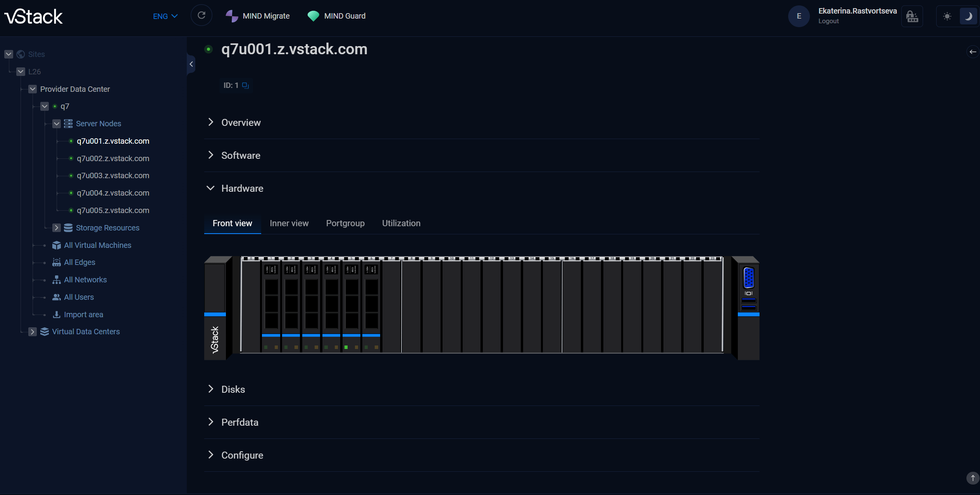Open the Utilization tab

click(x=401, y=223)
